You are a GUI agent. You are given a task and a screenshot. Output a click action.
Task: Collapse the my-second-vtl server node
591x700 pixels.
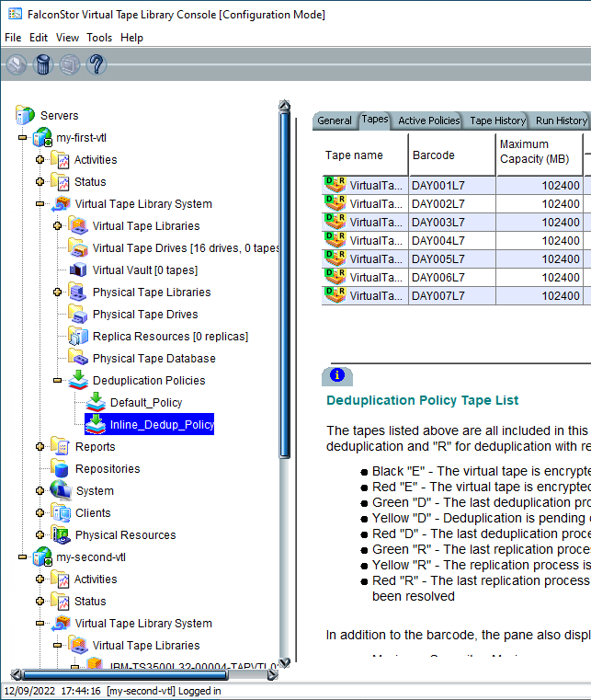[x=22, y=557]
